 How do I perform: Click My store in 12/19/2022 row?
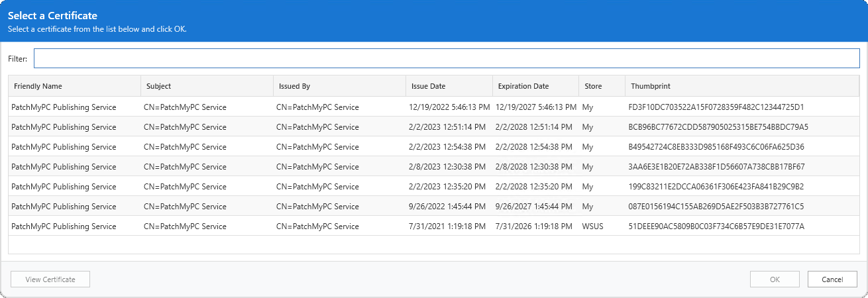[588, 107]
